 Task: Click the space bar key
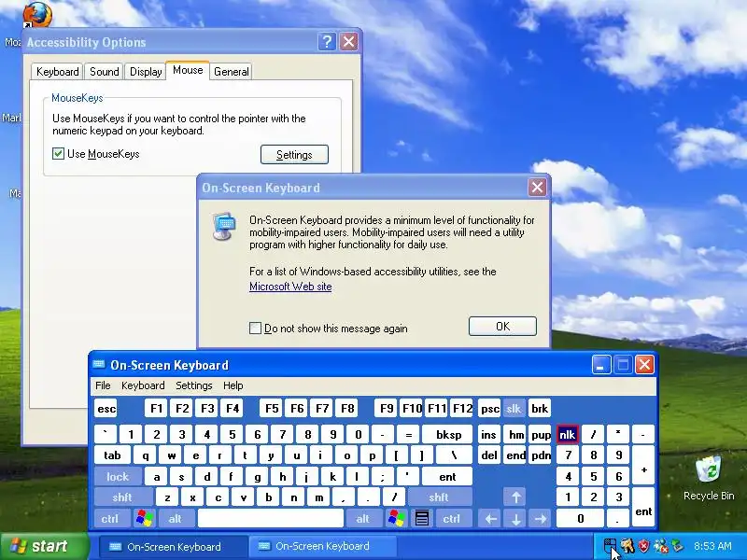[x=270, y=518]
